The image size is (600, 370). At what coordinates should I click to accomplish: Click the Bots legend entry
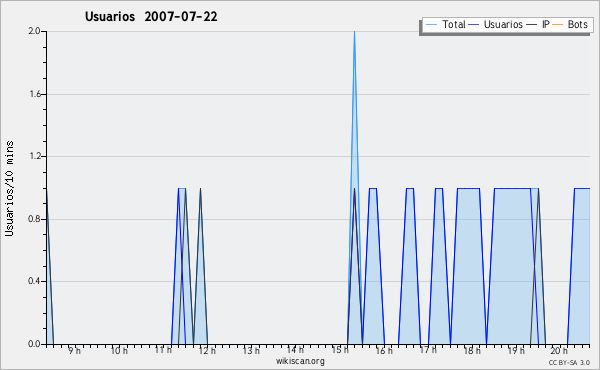point(570,24)
